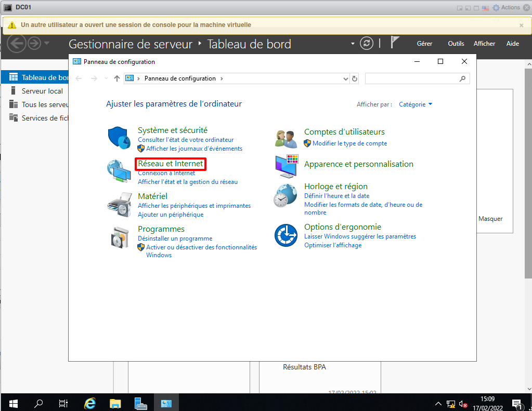Click the Matériel printer icon
This screenshot has width=532, height=411.
coord(119,204)
